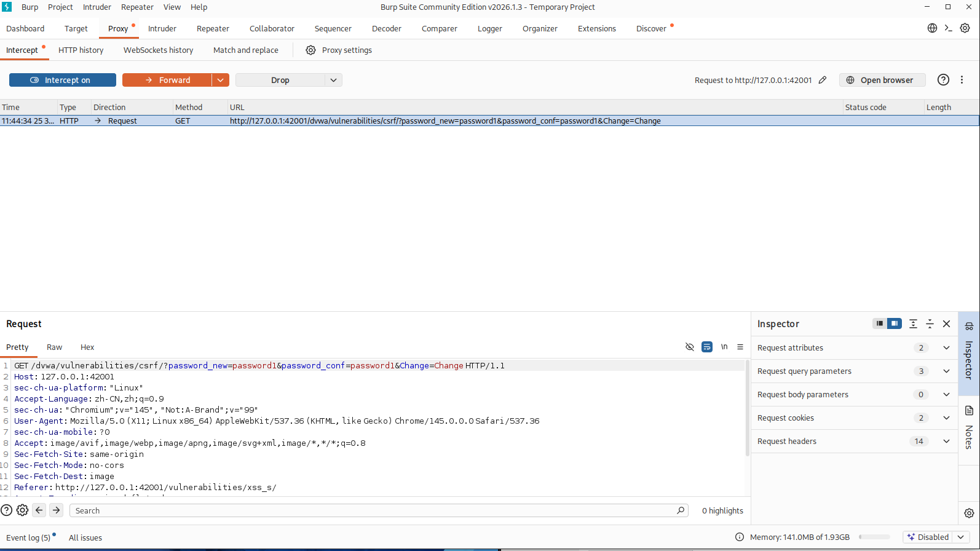Open the three-dot options menu

(x=962, y=80)
